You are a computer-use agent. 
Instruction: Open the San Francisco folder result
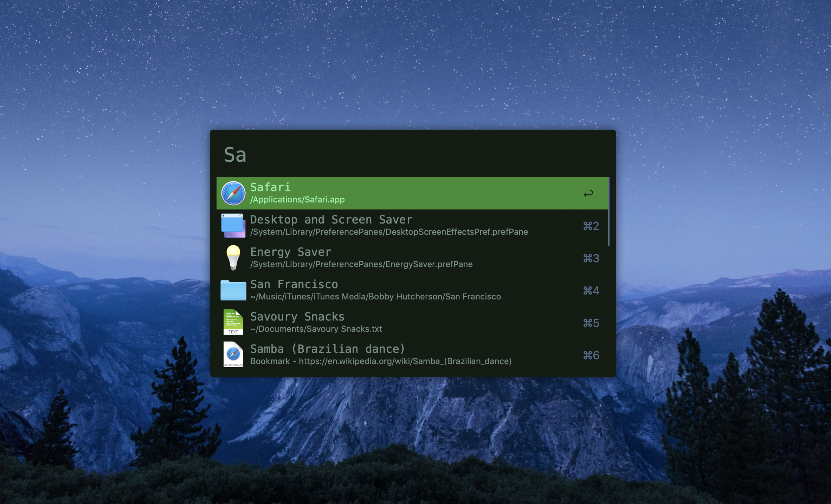pos(294,284)
